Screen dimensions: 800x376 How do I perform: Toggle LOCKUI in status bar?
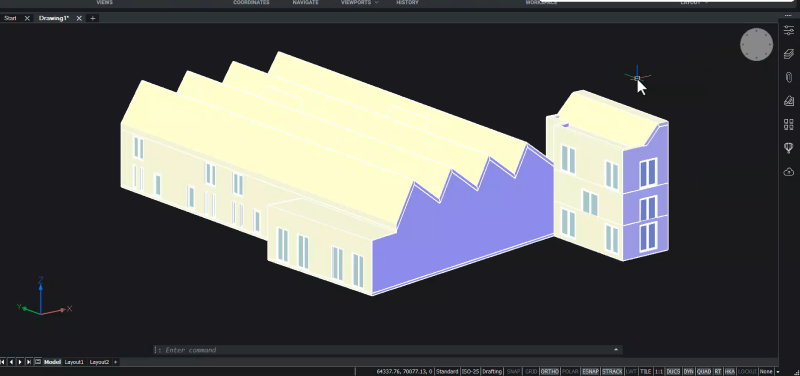[x=747, y=371]
